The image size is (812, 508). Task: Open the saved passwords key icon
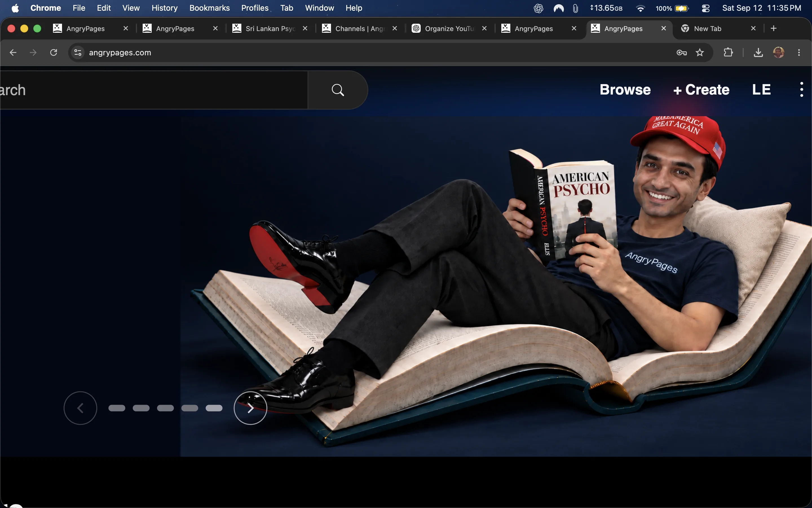point(681,52)
